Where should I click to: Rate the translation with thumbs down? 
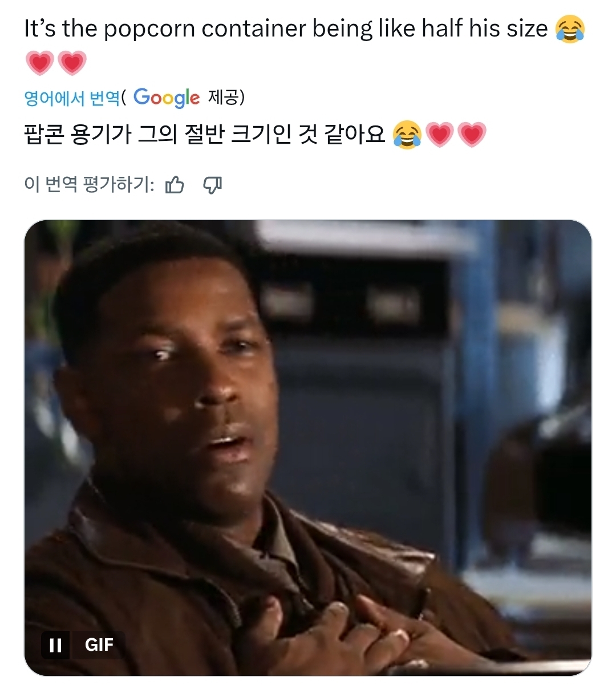pos(212,185)
